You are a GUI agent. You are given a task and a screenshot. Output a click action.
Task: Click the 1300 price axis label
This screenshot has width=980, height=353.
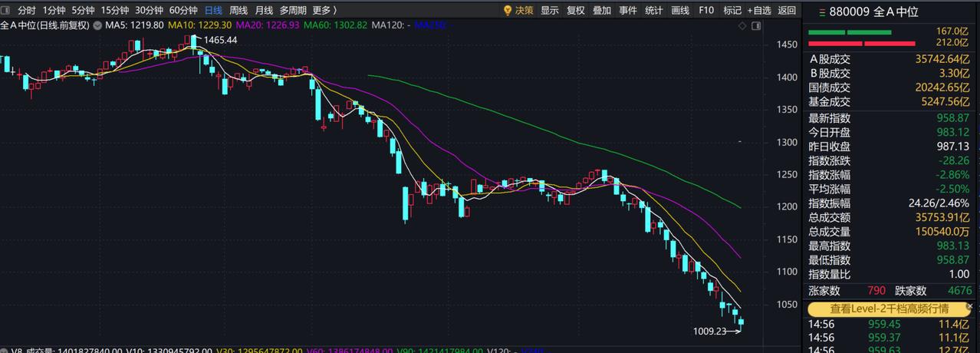[x=788, y=142]
